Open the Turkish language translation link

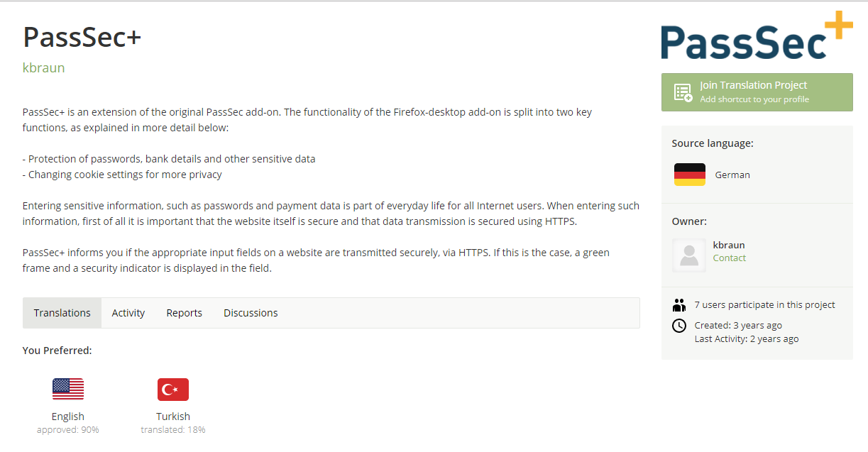[x=173, y=417]
